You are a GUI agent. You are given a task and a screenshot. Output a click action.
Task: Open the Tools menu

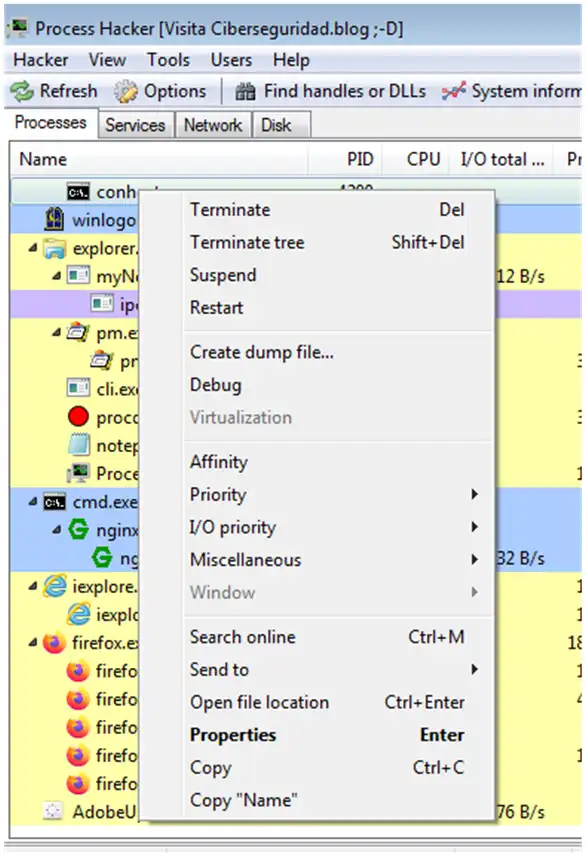tap(168, 60)
